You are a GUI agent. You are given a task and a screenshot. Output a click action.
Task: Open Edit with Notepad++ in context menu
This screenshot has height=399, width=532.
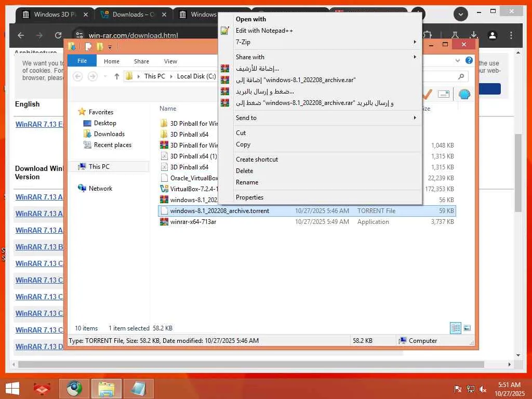[x=264, y=31]
